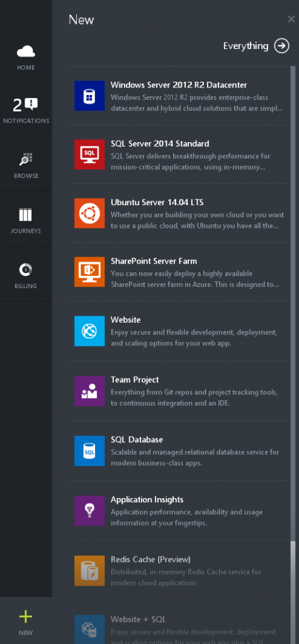Select the Redis Cache (Preview) icon

pos(89,571)
